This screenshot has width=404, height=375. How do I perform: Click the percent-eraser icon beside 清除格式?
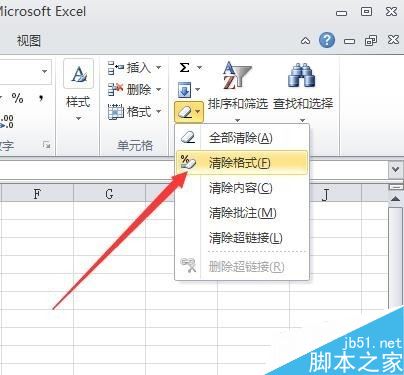(x=188, y=162)
